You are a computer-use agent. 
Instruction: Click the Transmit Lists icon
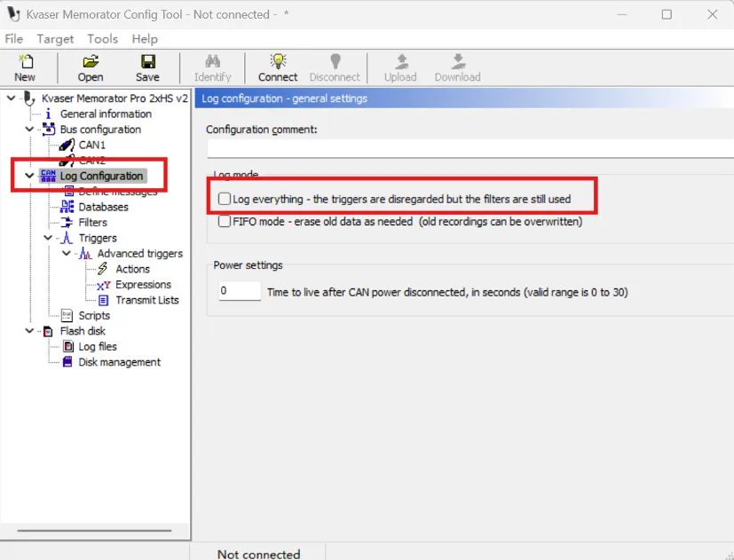(104, 300)
